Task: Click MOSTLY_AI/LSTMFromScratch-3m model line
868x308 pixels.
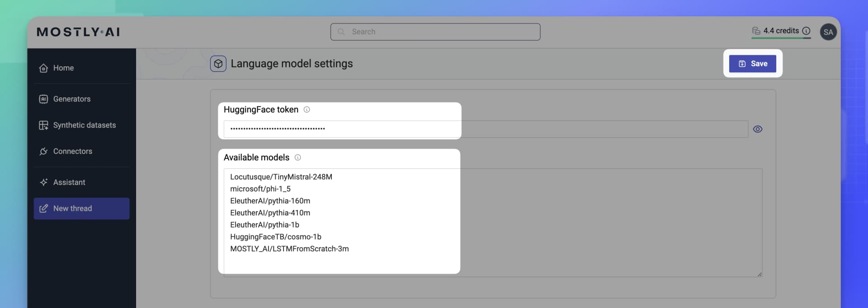Action: [289, 249]
